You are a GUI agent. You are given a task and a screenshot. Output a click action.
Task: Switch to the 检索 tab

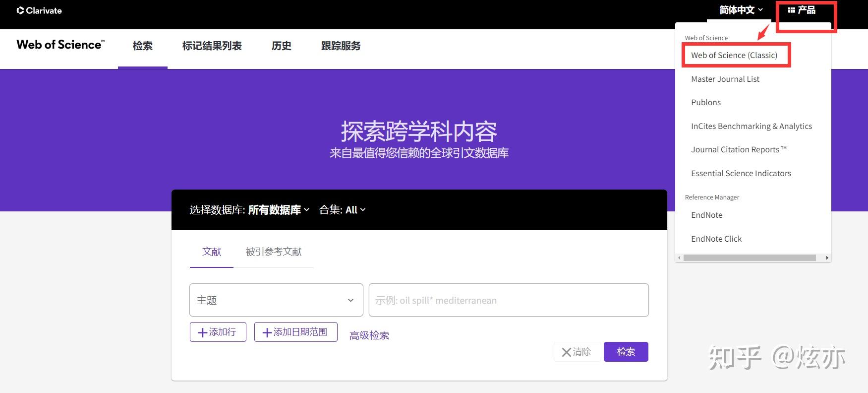[x=143, y=46]
